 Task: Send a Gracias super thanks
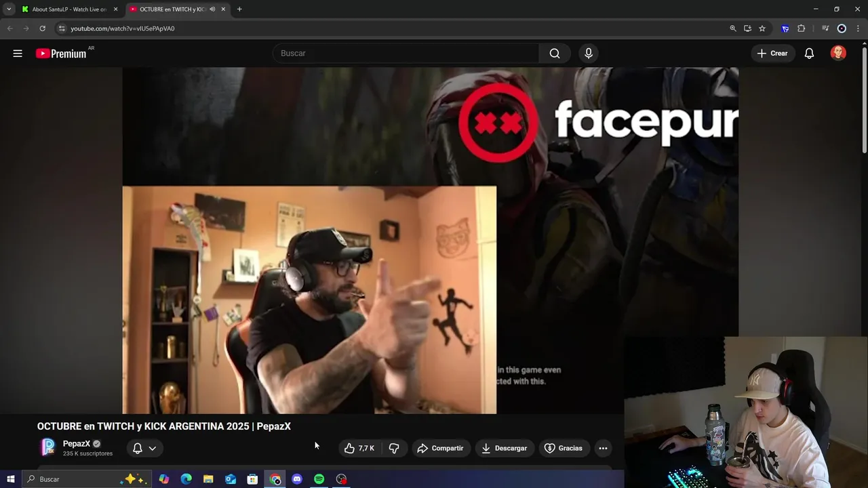tap(564, 448)
